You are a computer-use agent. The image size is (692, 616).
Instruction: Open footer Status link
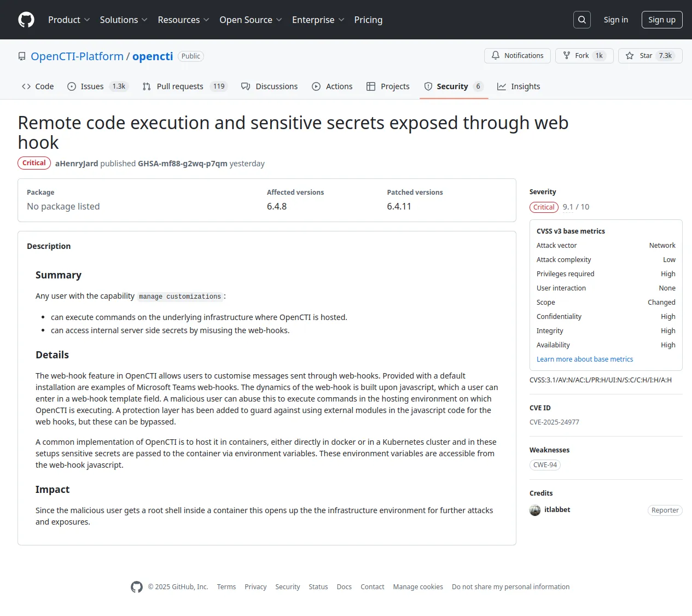tap(318, 587)
